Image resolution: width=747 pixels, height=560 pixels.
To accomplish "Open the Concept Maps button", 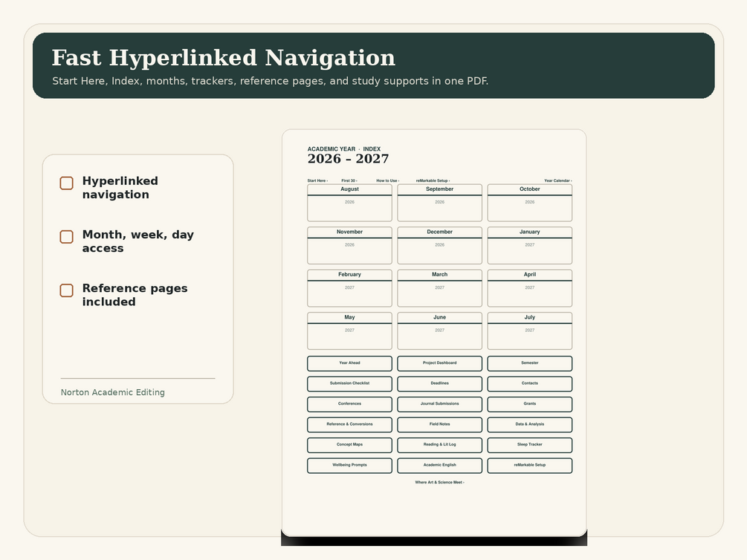I will 349,445.
